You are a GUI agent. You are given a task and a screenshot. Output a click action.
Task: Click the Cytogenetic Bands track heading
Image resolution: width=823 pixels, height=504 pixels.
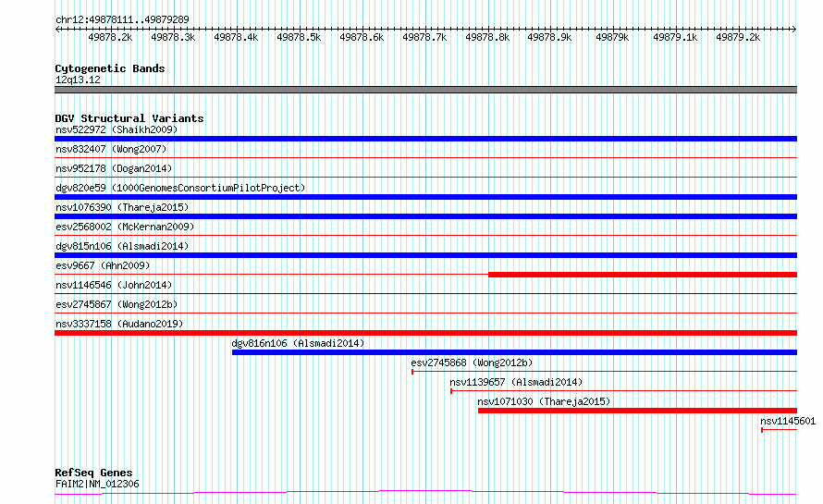(x=110, y=68)
